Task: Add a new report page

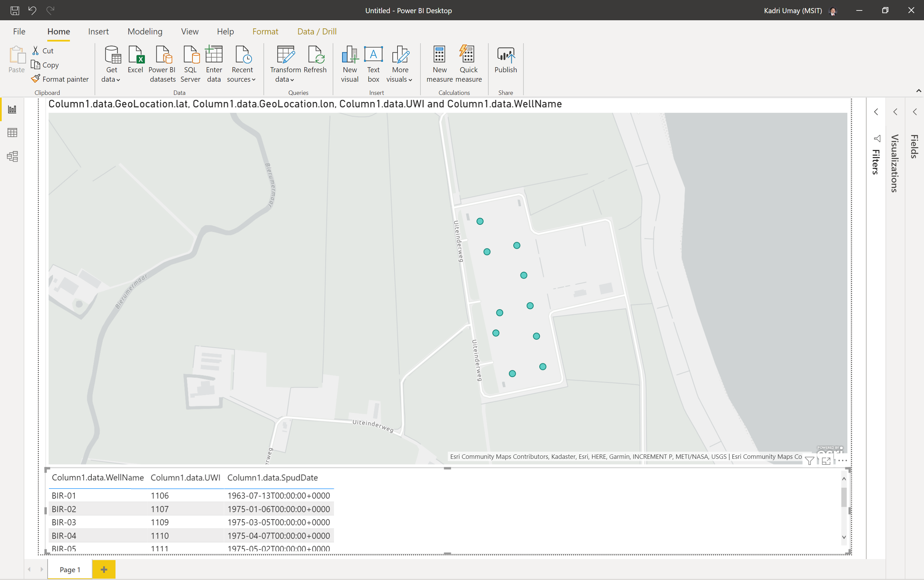Action: tap(104, 569)
